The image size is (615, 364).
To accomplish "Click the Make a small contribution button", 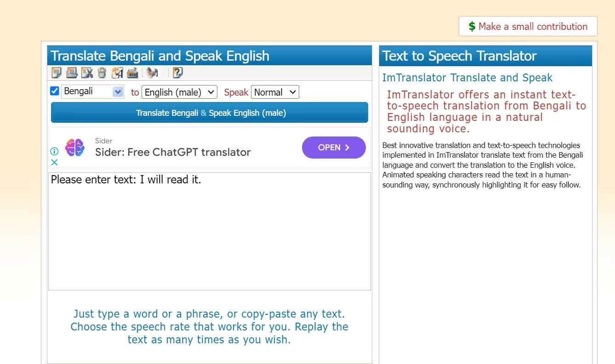I will (x=527, y=26).
